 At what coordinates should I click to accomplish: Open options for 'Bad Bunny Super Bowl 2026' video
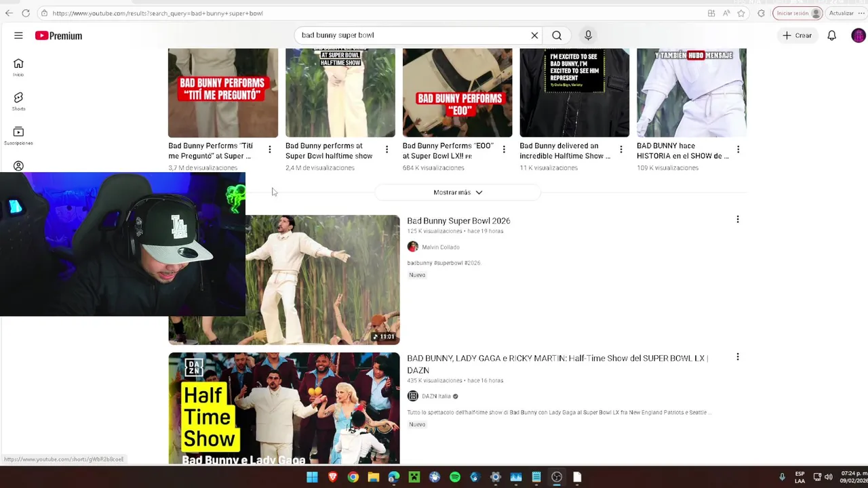click(x=738, y=220)
